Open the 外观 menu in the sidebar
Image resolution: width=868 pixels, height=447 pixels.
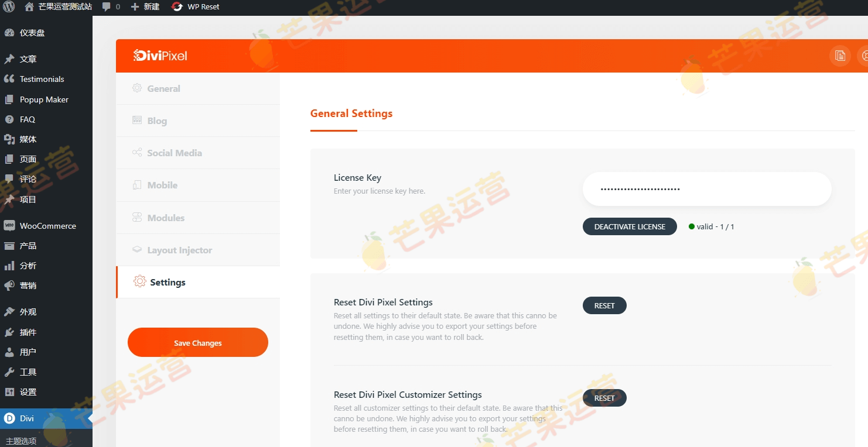tap(27, 311)
